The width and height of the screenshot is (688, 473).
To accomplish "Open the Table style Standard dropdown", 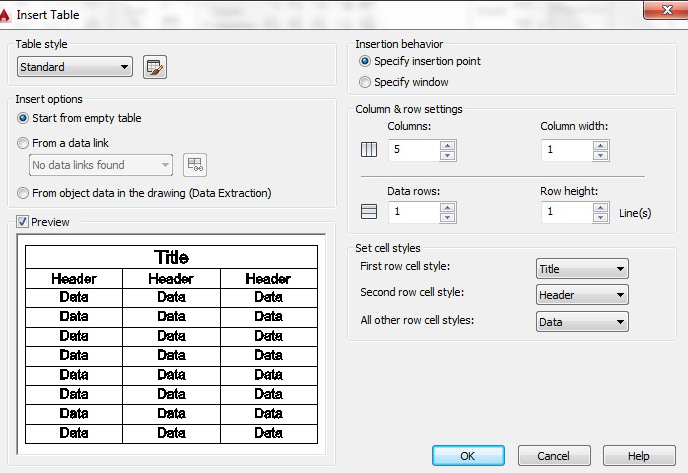I will [x=75, y=67].
